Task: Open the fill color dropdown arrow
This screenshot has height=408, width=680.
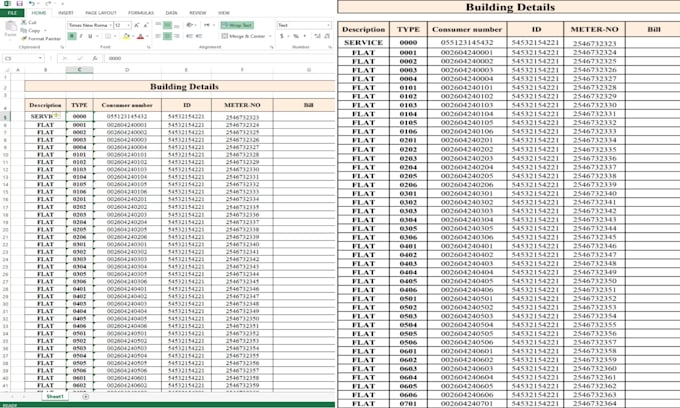Action: pyautogui.click(x=132, y=36)
